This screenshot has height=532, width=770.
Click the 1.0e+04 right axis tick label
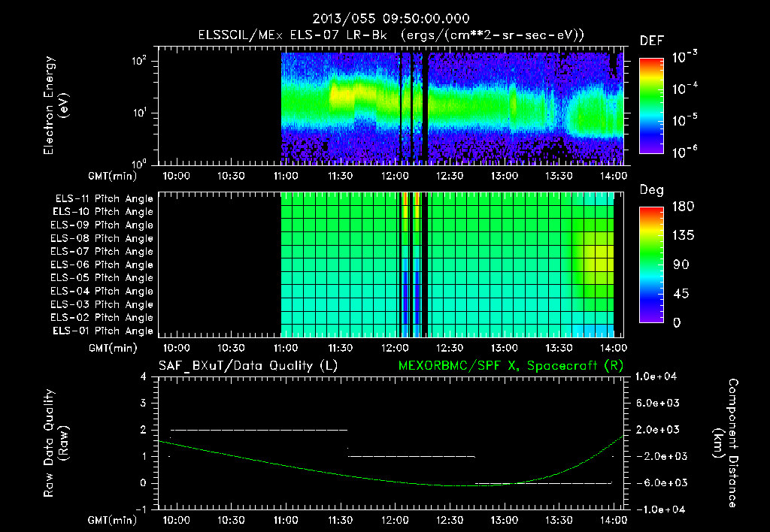pos(656,376)
